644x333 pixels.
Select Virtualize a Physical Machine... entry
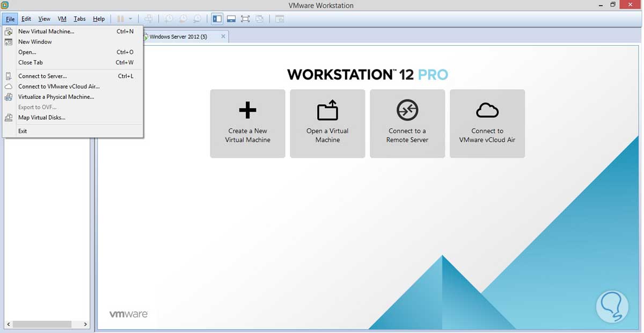[73, 97]
